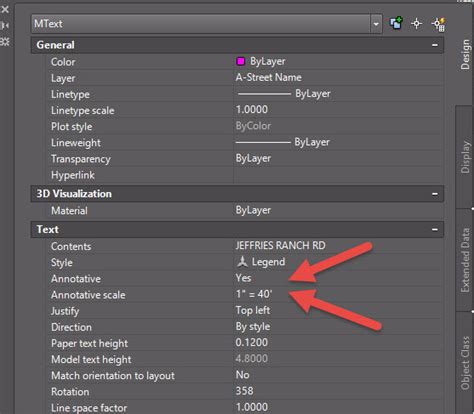The image size is (474, 414).
Task: Click the Hyperlink property label
Action: tap(73, 175)
